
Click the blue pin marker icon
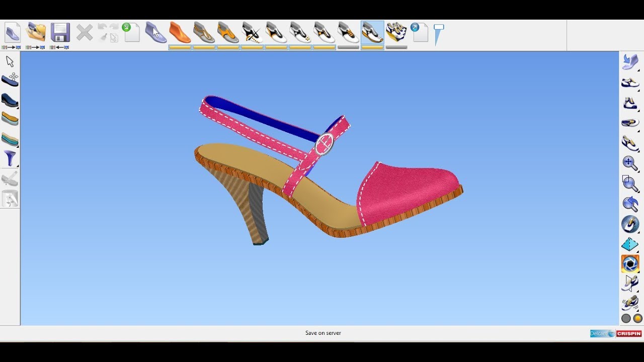click(438, 34)
